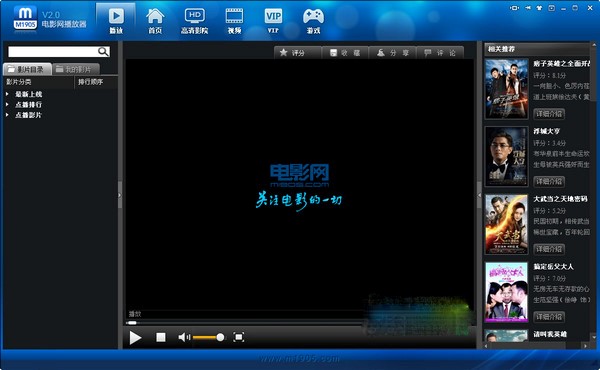Viewport: 600px width, 370px height.
Task: Click 详细介绍 button for 大武当之天地密码
Action: point(549,249)
